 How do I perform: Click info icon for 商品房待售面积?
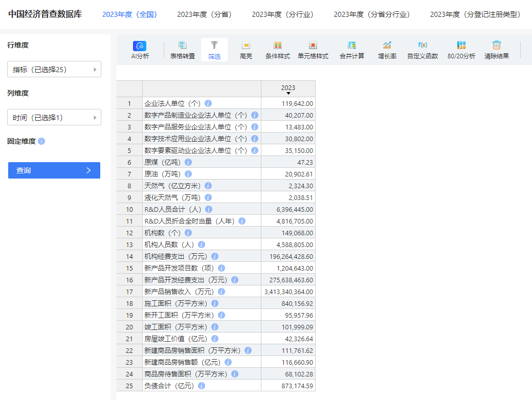click(235, 374)
